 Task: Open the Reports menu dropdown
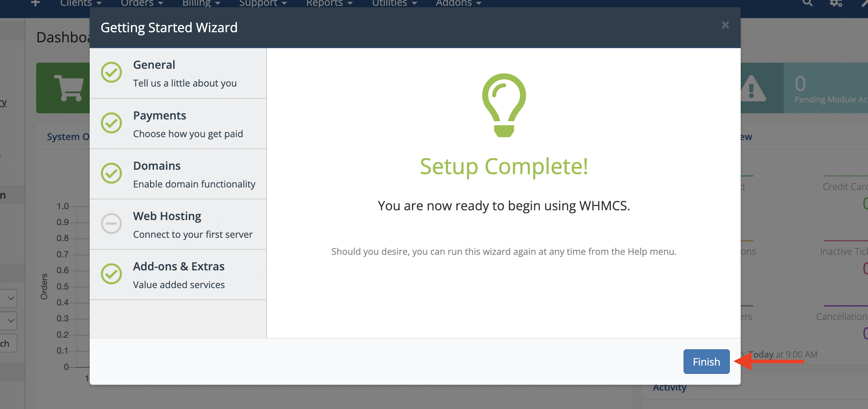click(329, 3)
